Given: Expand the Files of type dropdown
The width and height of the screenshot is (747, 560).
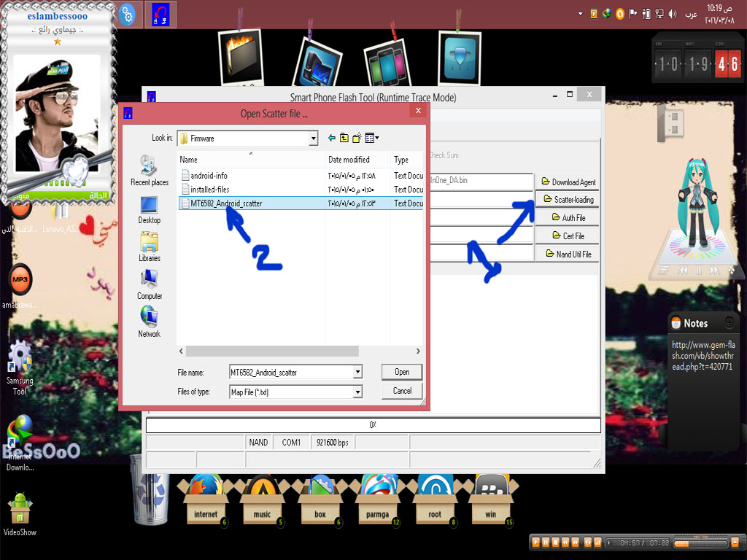Looking at the screenshot, I should tap(357, 392).
